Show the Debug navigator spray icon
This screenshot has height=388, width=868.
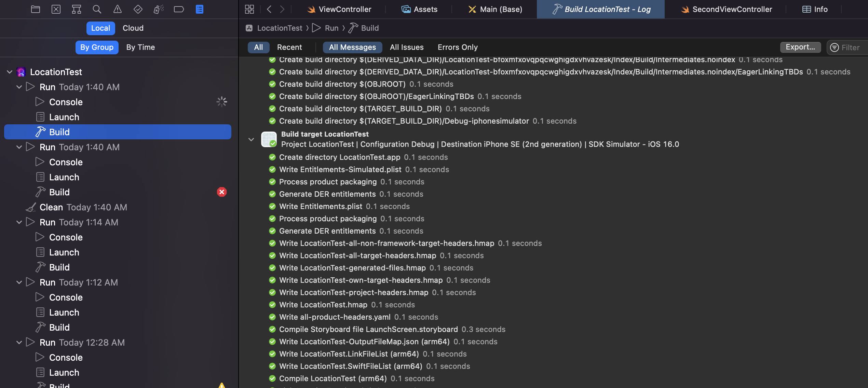(158, 9)
